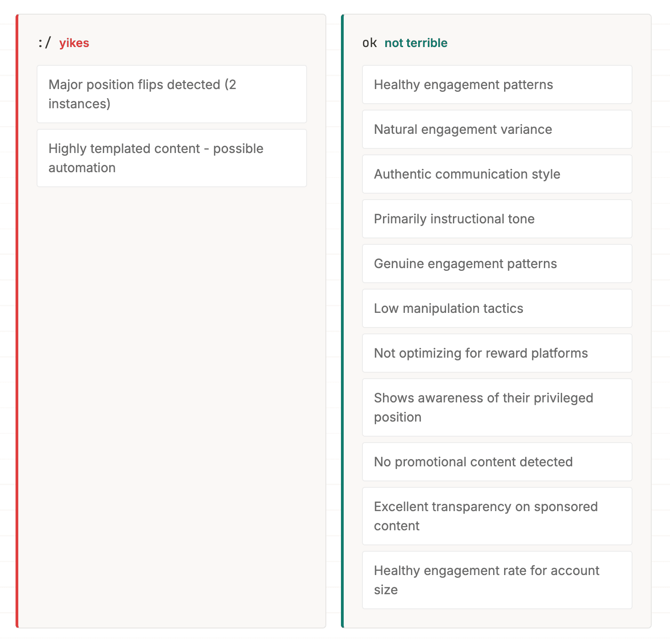Viewport: 670px width, 644px height.
Task: Select 'Authentic communication style' item
Action: pyautogui.click(x=497, y=174)
